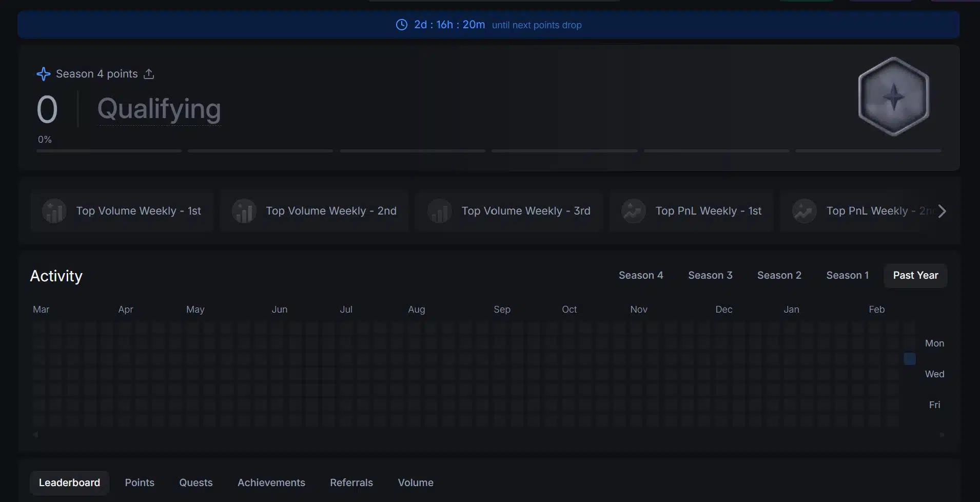Click the Top Volume Weekly 3rd chart icon
The width and height of the screenshot is (980, 502).
click(440, 211)
